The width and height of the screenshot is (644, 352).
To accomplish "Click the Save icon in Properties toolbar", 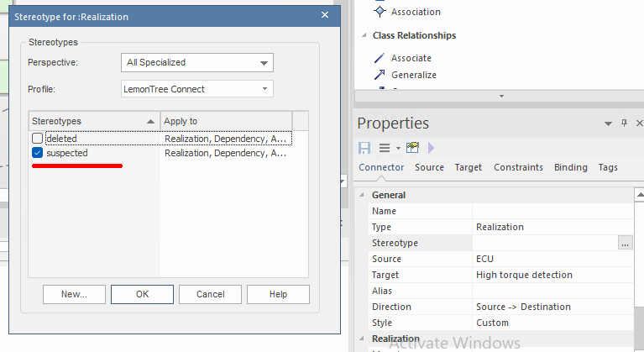I will tap(364, 148).
